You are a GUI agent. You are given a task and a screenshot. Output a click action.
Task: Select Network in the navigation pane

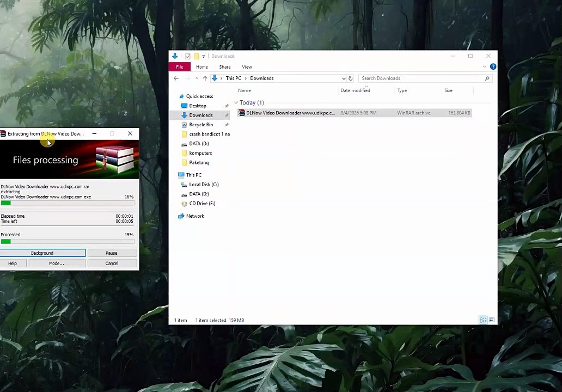[x=195, y=216]
